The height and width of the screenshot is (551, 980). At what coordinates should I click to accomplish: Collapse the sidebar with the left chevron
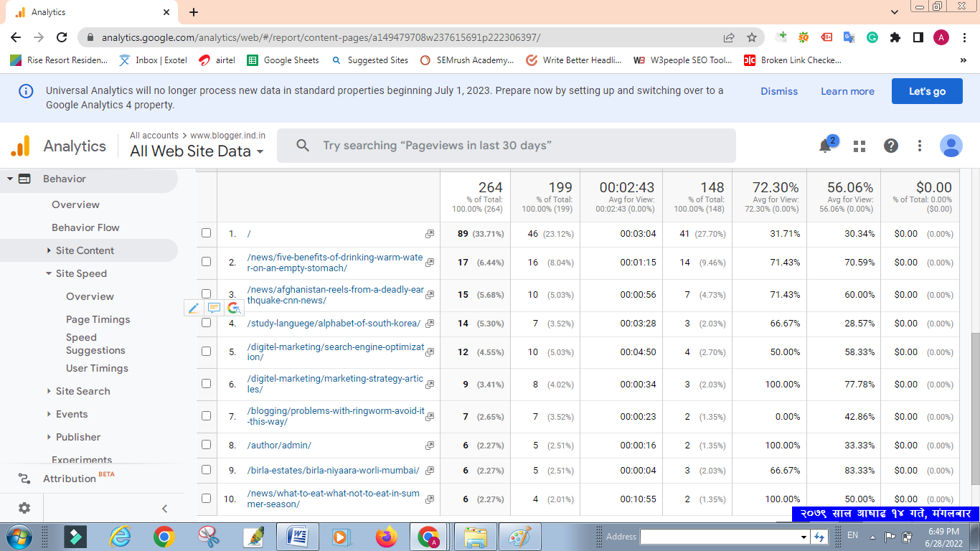pyautogui.click(x=164, y=509)
